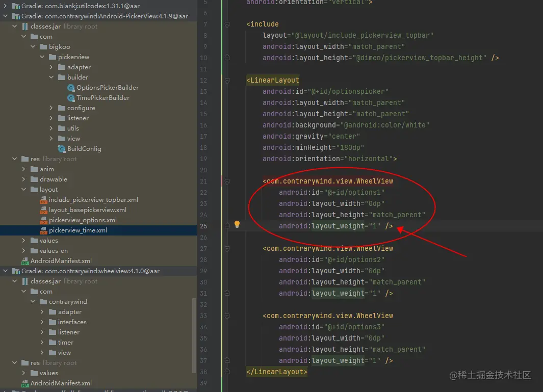Collapse the builder folder
Image resolution: width=543 pixels, height=392 pixels.
[51, 77]
